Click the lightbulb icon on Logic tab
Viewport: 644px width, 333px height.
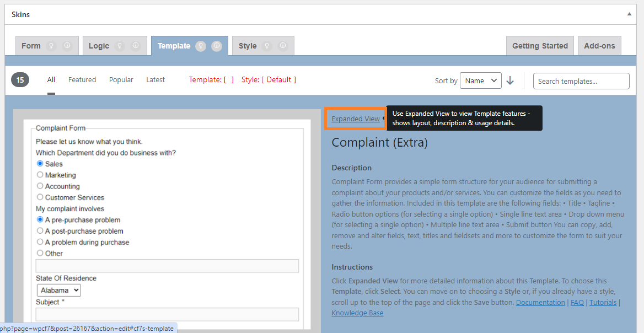click(x=120, y=46)
